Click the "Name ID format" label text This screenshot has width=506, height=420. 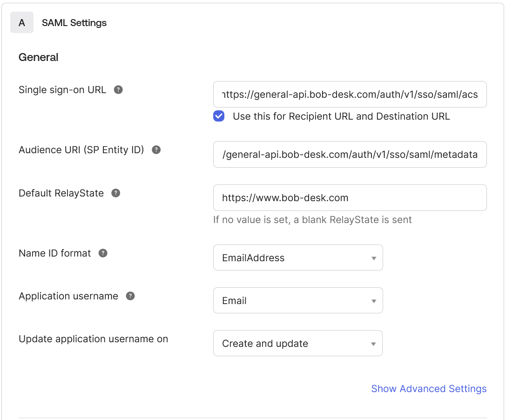[x=54, y=253]
